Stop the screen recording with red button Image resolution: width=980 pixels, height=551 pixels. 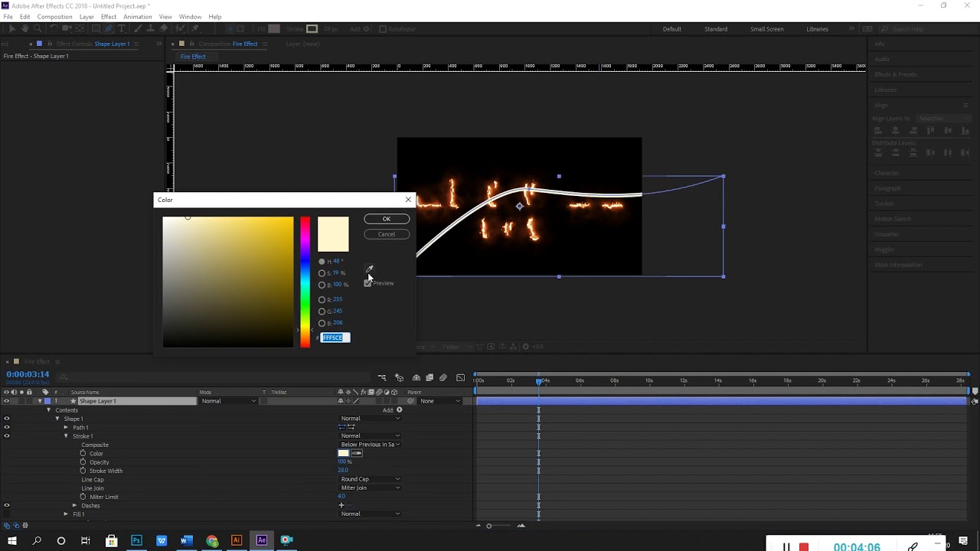[804, 546]
